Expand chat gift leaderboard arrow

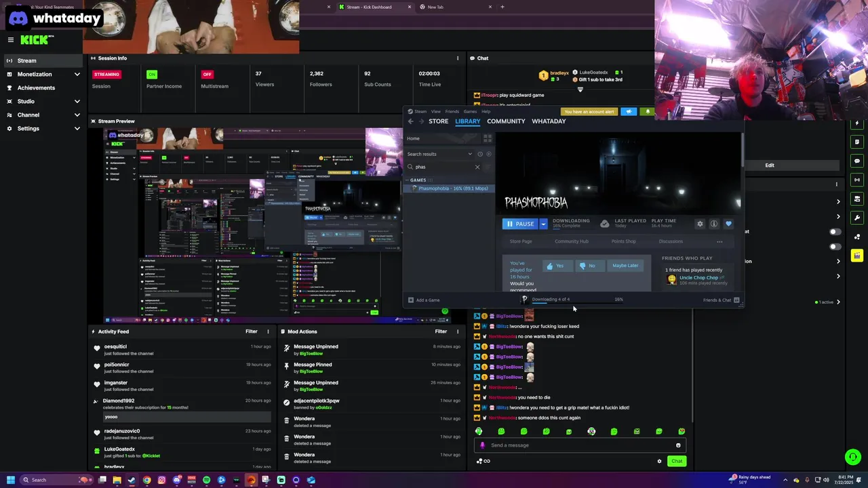point(580,89)
